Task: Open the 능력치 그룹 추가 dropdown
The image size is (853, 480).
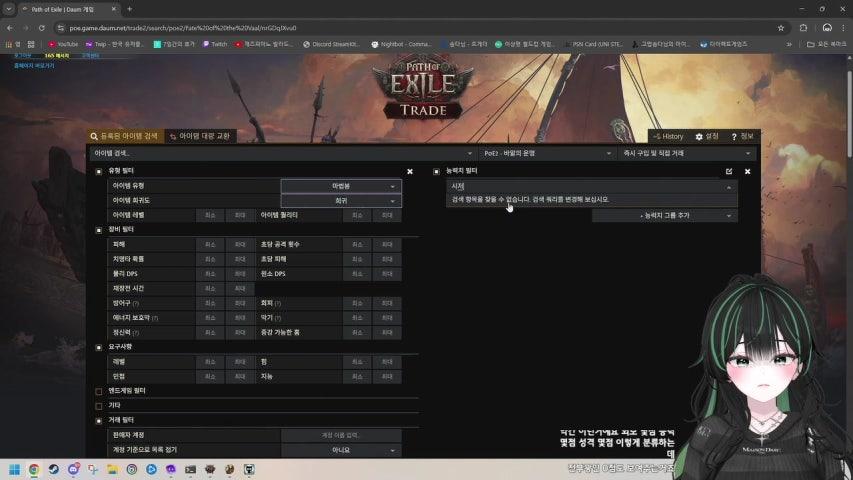Action: pyautogui.click(x=665, y=216)
